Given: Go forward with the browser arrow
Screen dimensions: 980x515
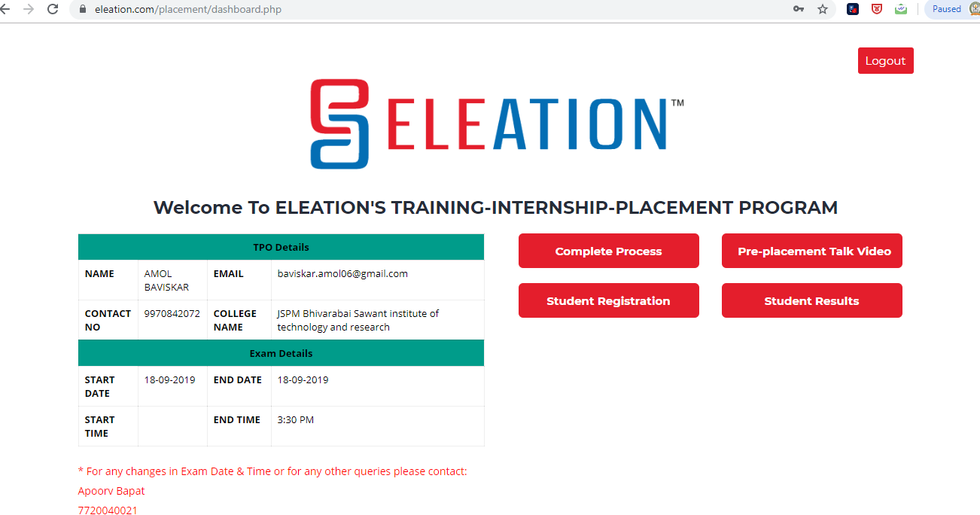Looking at the screenshot, I should click(x=29, y=9).
